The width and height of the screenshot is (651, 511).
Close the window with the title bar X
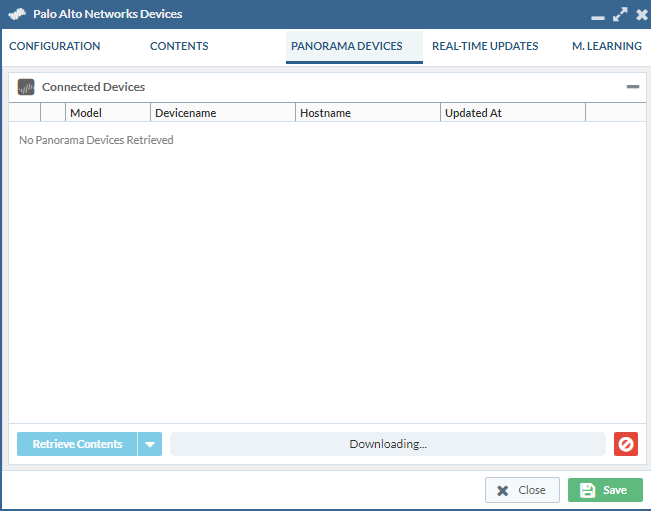coord(642,15)
